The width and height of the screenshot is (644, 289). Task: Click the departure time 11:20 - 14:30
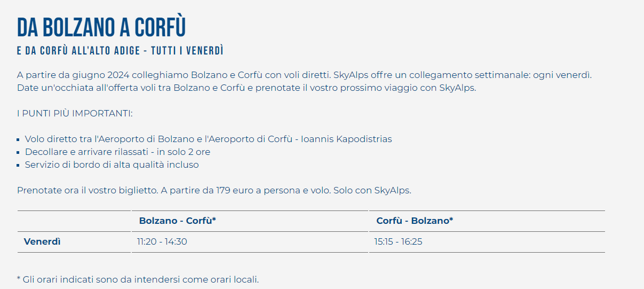[162, 241]
